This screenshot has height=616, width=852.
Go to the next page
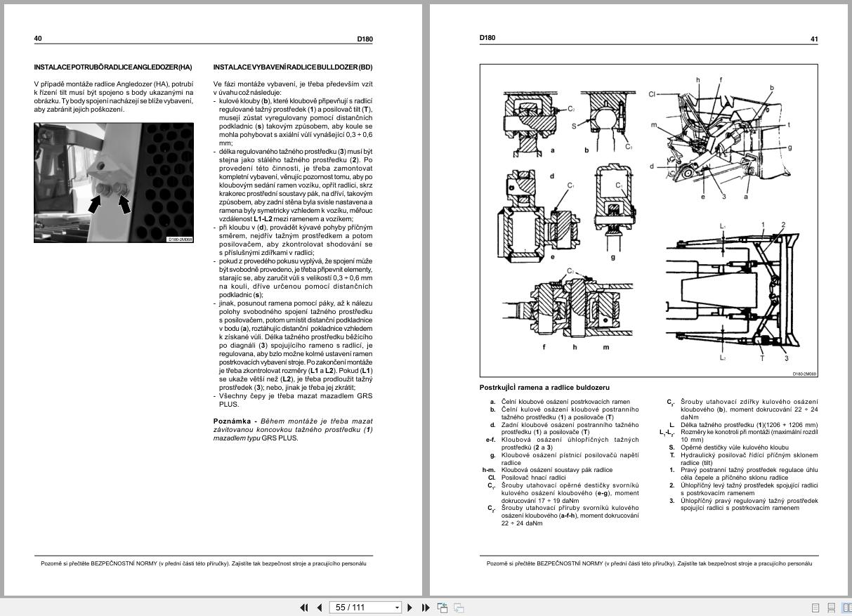pos(410,608)
